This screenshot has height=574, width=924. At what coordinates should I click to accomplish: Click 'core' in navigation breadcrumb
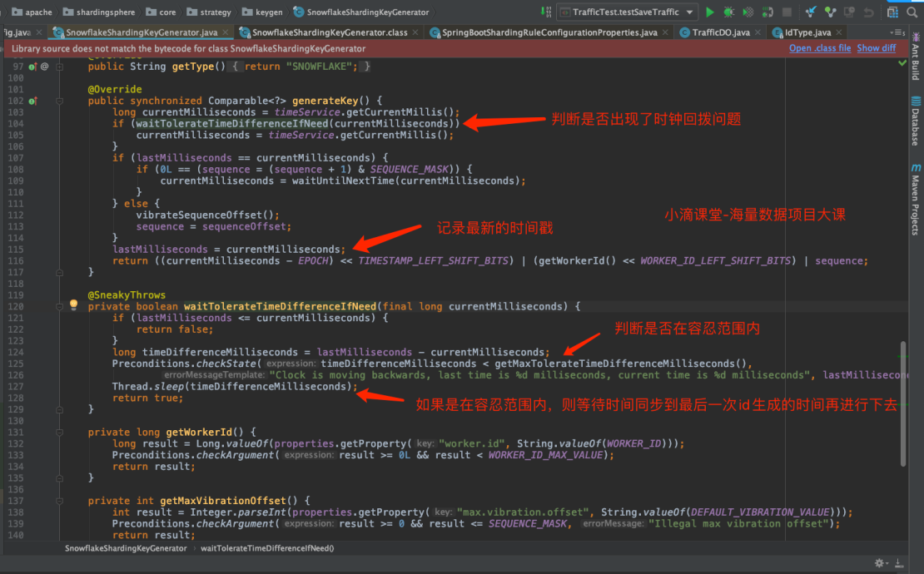167,12
